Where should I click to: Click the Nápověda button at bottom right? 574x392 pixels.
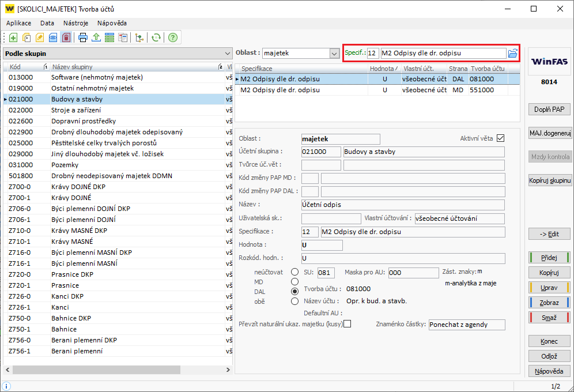(x=549, y=371)
